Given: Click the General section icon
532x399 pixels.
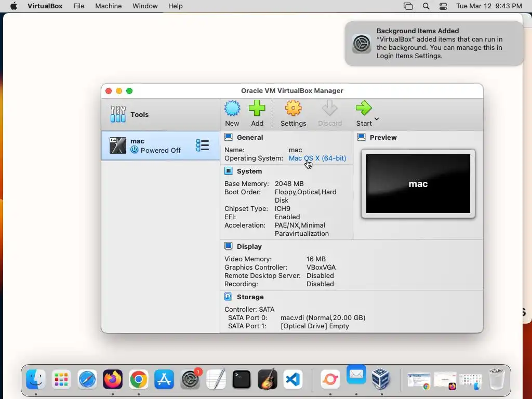Looking at the screenshot, I should [229, 137].
